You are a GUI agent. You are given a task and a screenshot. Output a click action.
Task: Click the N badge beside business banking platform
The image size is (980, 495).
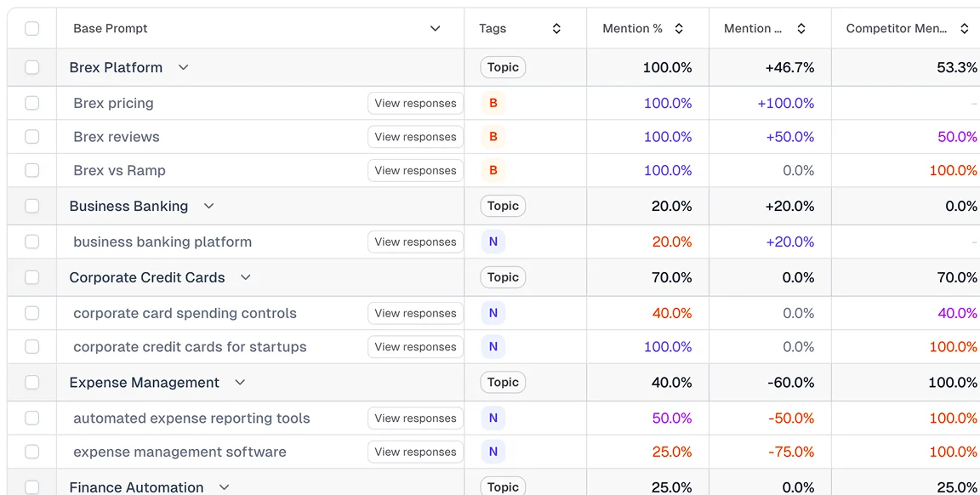tap(493, 242)
